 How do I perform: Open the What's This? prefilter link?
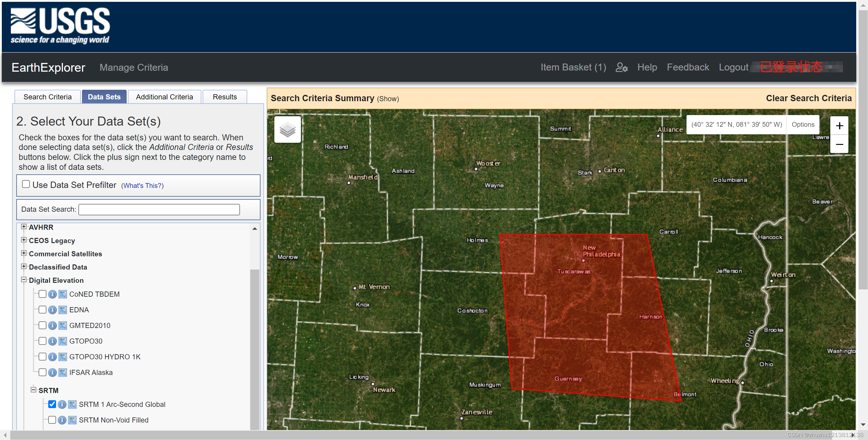(x=142, y=186)
